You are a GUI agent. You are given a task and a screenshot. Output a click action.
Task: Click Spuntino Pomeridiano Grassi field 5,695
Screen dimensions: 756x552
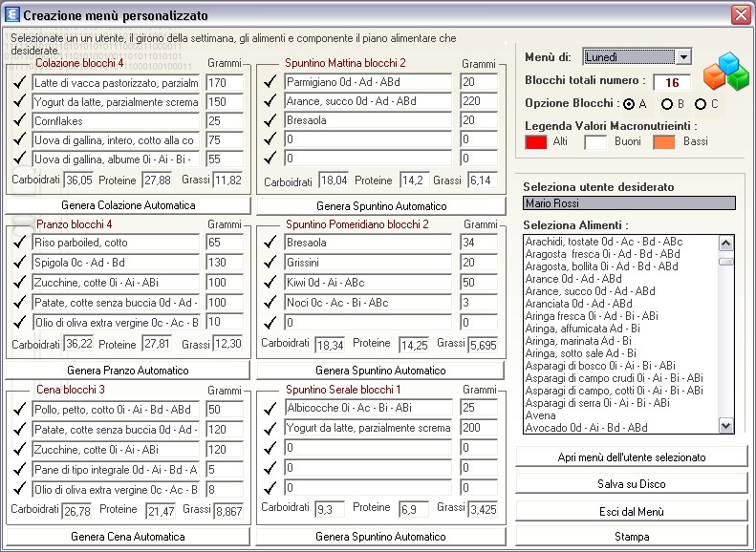tap(483, 345)
